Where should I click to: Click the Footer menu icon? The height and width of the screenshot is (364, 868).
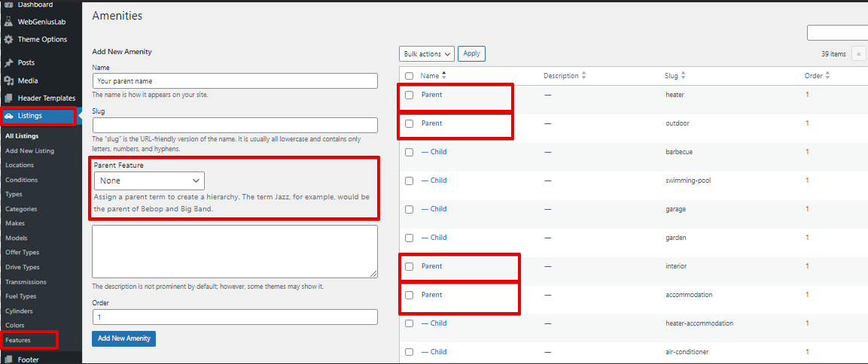click(x=9, y=359)
